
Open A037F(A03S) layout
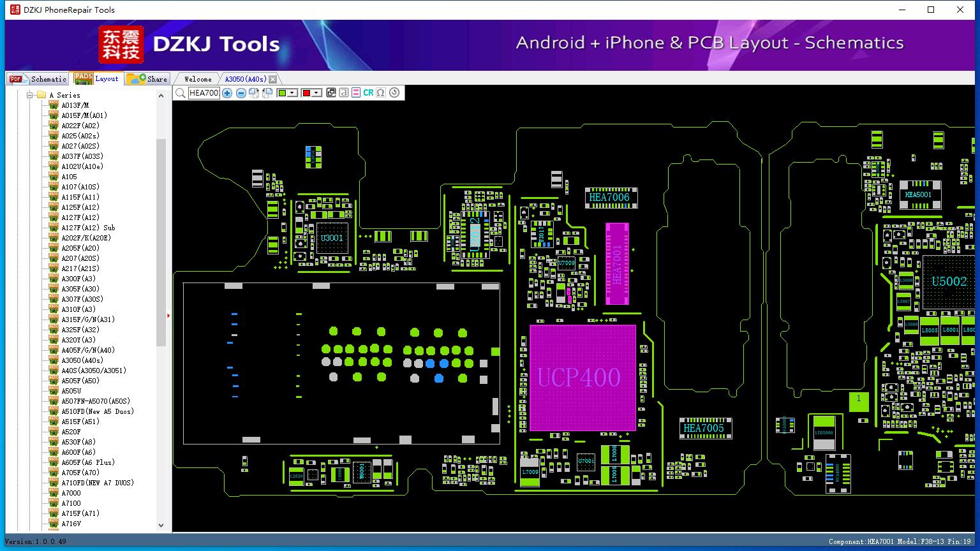[x=82, y=156]
